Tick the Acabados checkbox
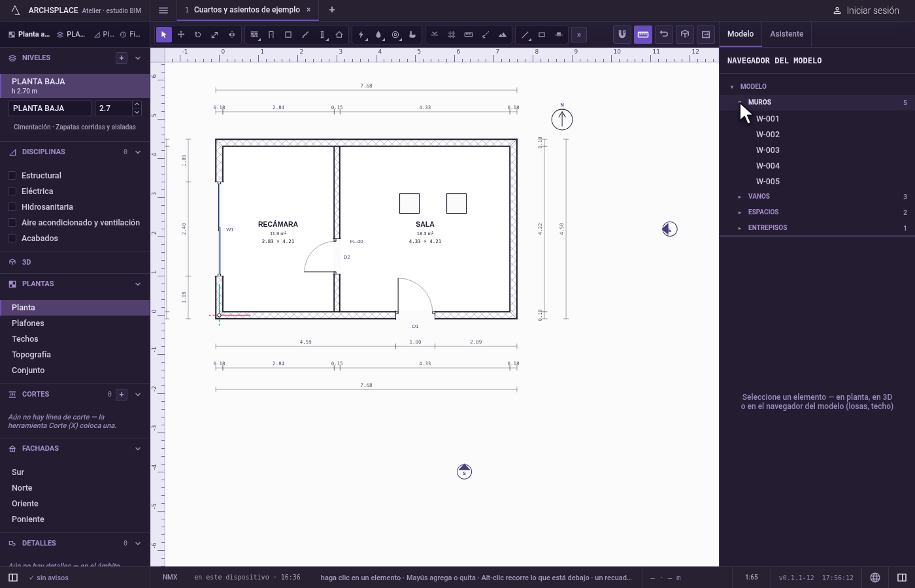This screenshot has height=588, width=915. [x=12, y=238]
